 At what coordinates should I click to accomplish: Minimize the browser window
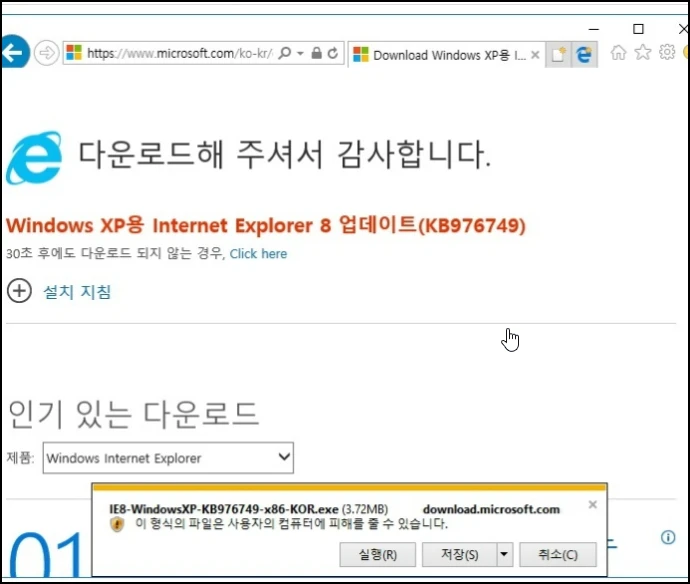pyautogui.click(x=594, y=29)
